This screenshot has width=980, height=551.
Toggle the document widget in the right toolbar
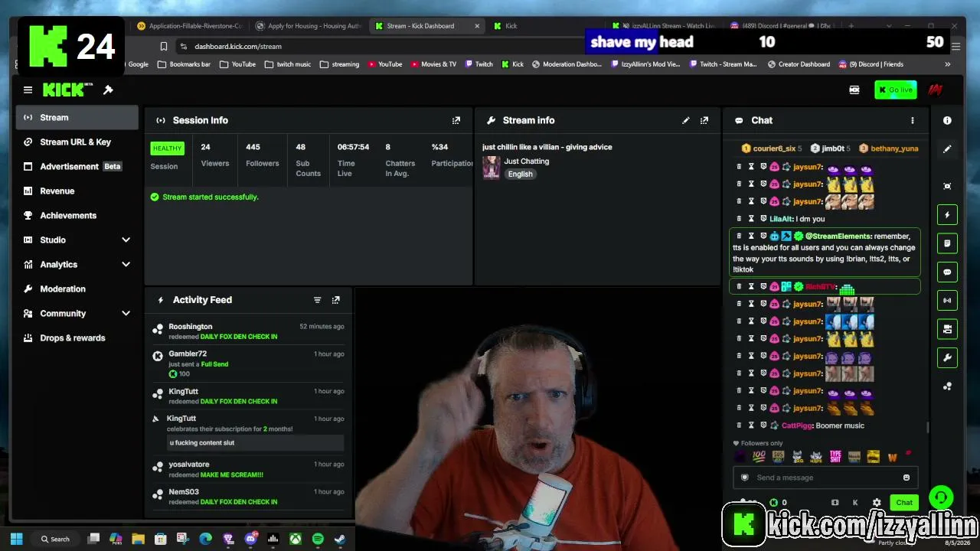947,243
